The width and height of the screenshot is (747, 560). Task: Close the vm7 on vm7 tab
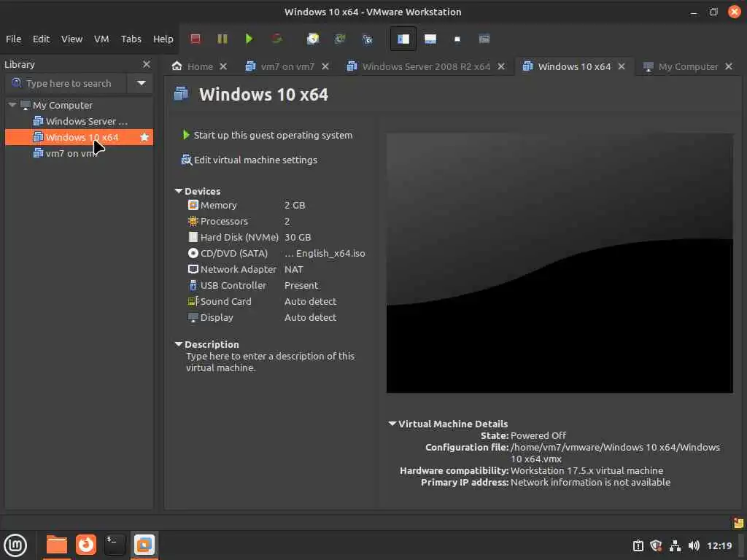tap(325, 66)
